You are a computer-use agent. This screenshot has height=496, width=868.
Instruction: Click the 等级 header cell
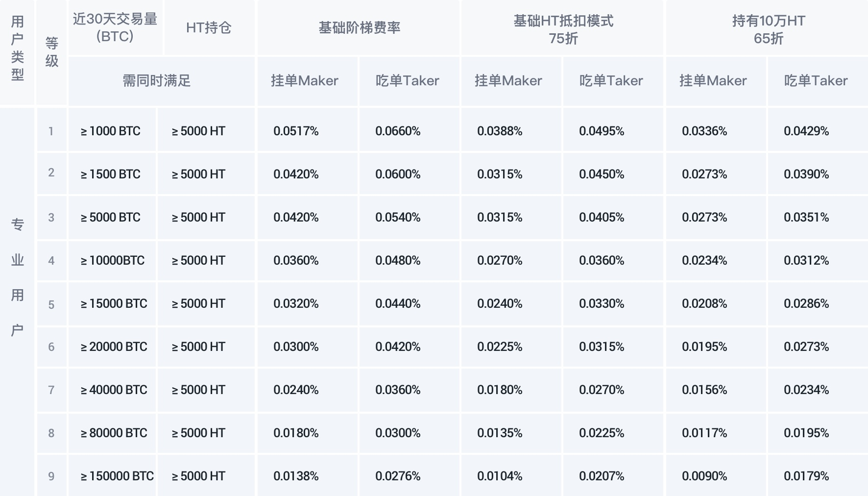click(52, 52)
